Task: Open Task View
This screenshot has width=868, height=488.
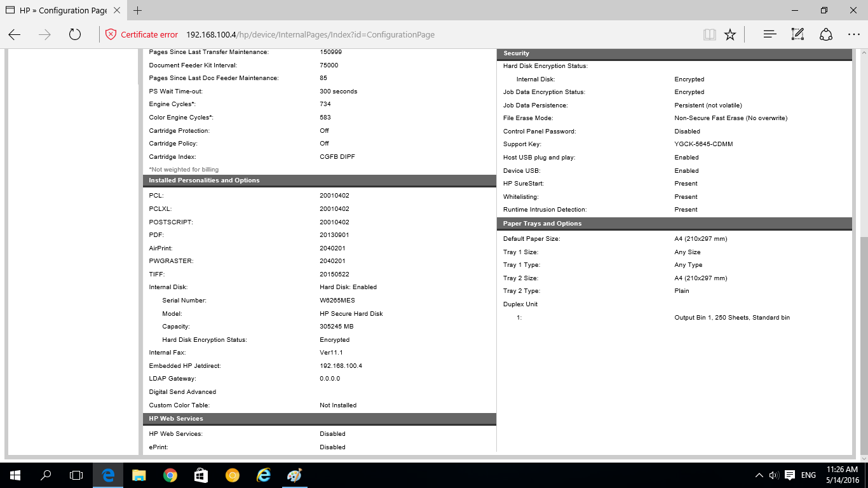Action: click(x=76, y=475)
